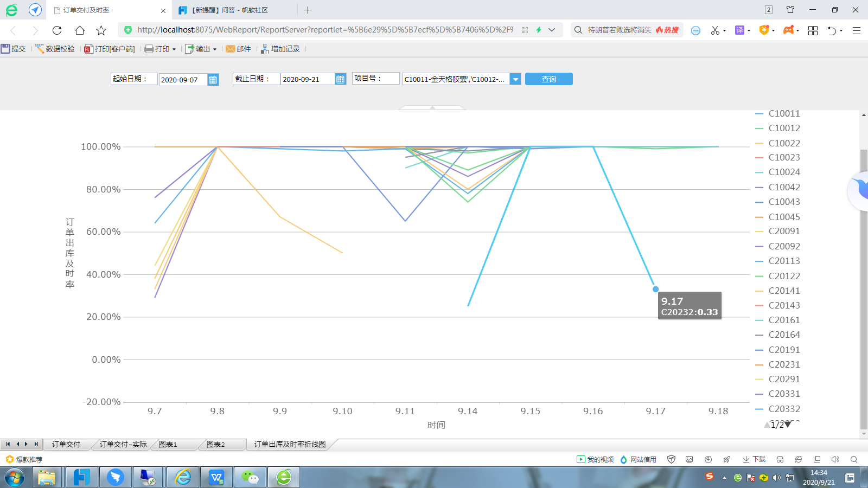Open the 输出 export dropdown
Image resolution: width=868 pixels, height=488 pixels.
pos(201,49)
